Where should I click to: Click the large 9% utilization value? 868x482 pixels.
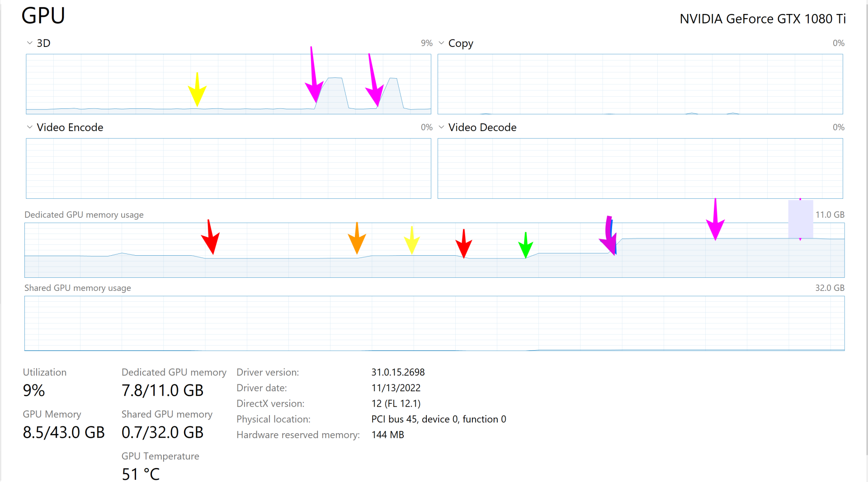tap(34, 390)
